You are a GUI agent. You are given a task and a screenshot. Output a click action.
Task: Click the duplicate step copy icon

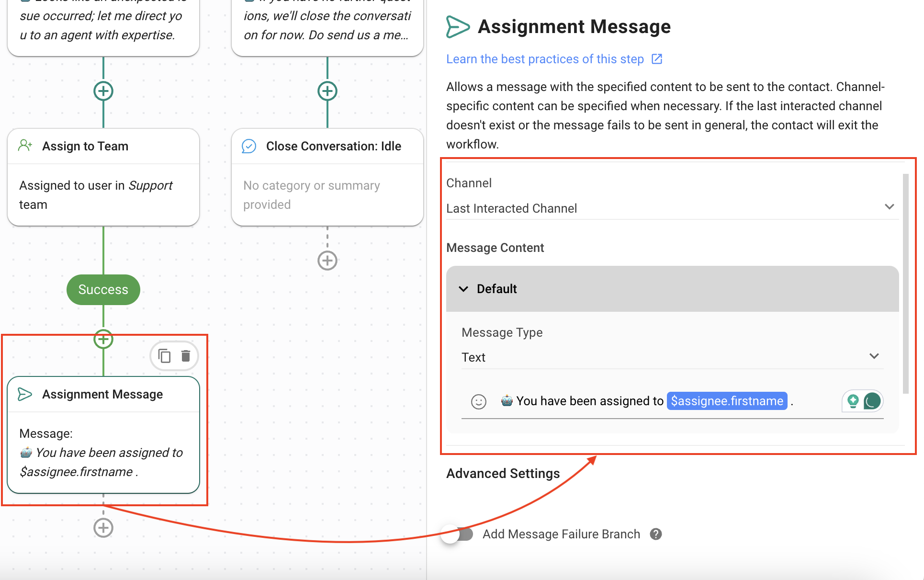(164, 356)
